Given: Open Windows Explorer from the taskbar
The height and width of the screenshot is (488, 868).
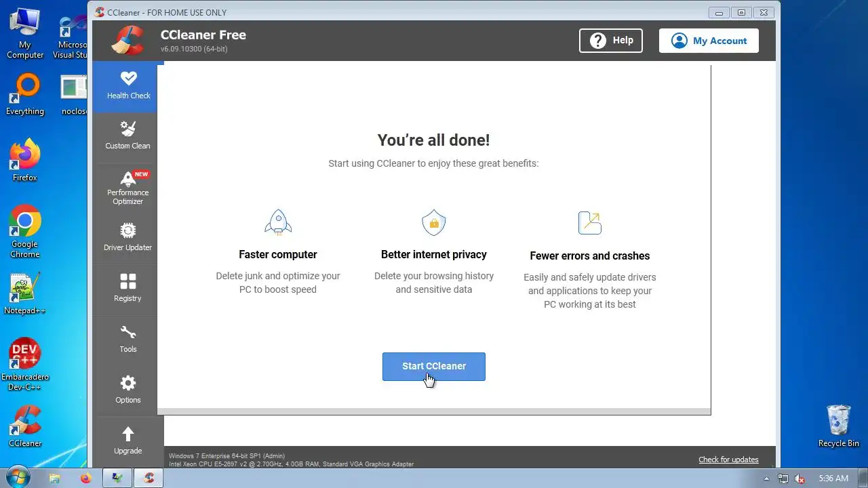Looking at the screenshot, I should pyautogui.click(x=55, y=479).
